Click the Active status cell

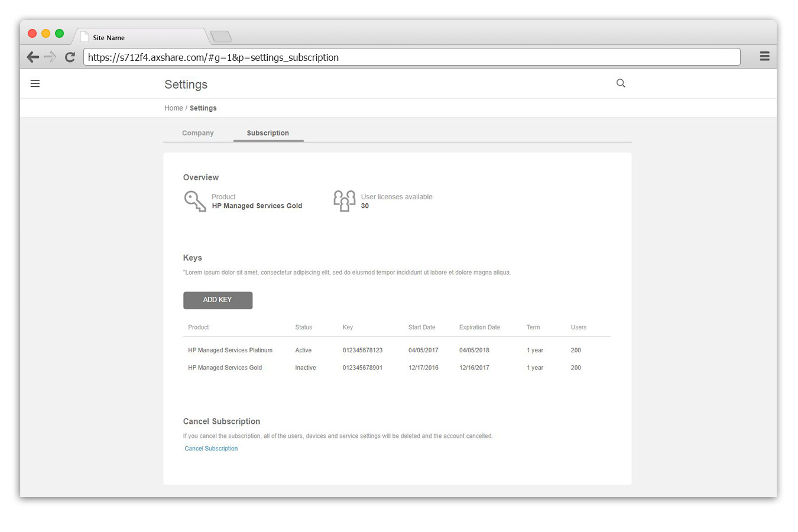click(303, 351)
